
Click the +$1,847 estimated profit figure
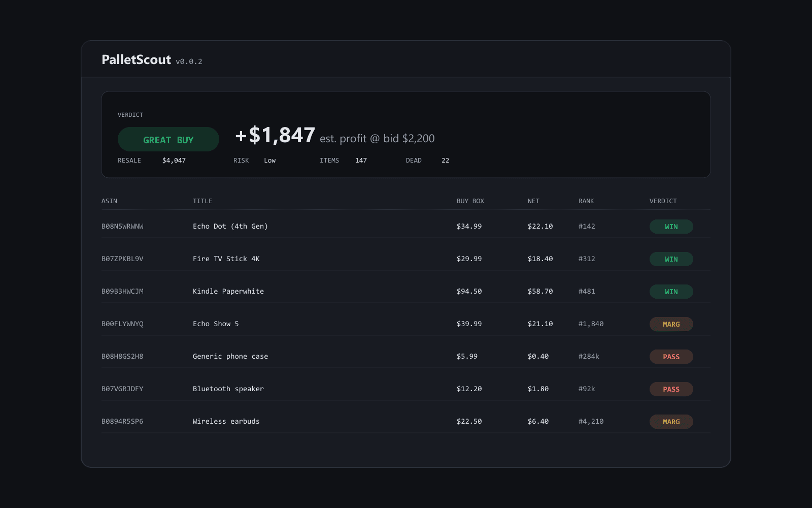(275, 135)
